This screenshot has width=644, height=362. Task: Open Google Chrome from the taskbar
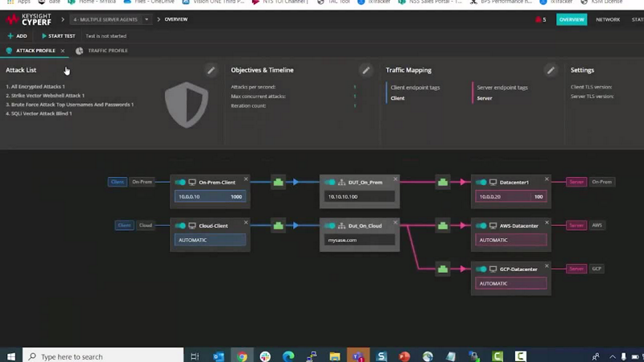click(242, 356)
